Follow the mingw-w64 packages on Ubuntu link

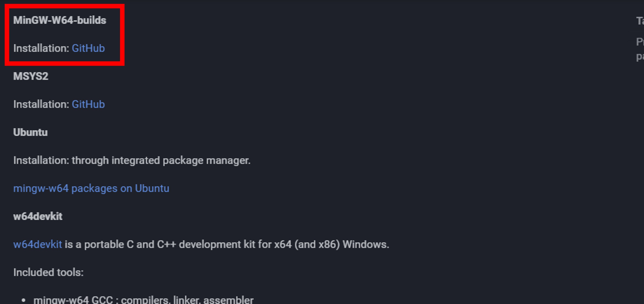pos(91,188)
